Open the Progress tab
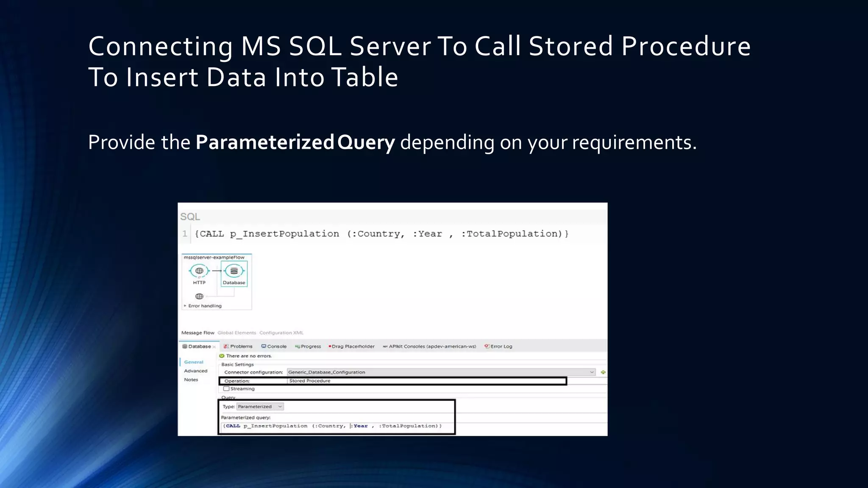Viewport: 868px width, 488px height. tap(308, 346)
